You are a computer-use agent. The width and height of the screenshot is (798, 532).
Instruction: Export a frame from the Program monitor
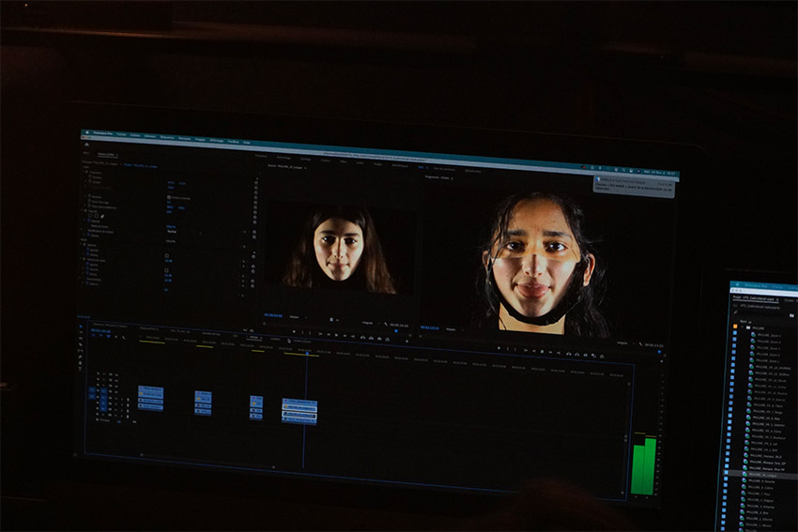point(585,355)
